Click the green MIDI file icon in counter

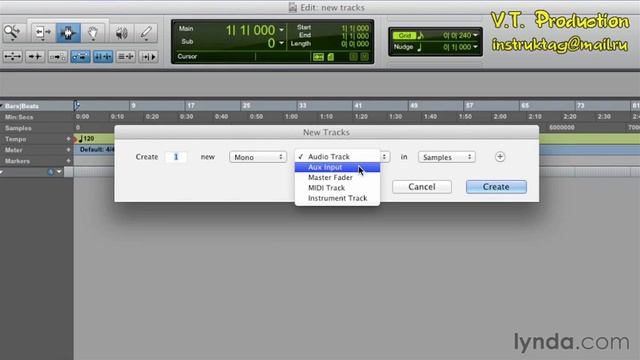331,57
